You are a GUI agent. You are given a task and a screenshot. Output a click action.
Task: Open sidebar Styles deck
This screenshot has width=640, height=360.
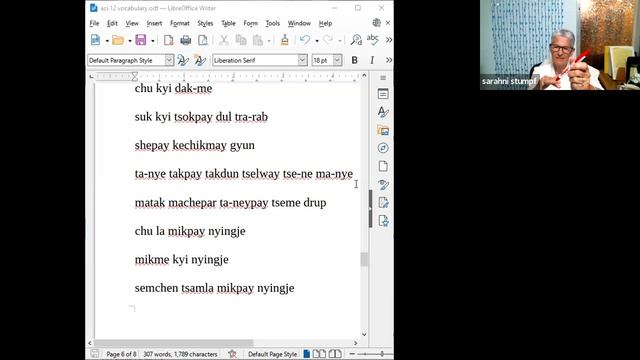point(383,112)
